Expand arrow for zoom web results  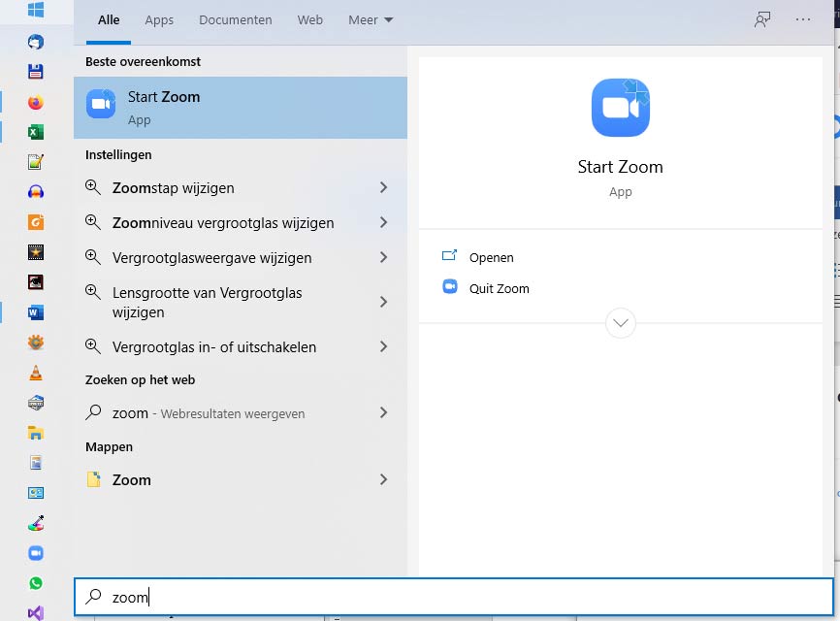[x=383, y=412]
